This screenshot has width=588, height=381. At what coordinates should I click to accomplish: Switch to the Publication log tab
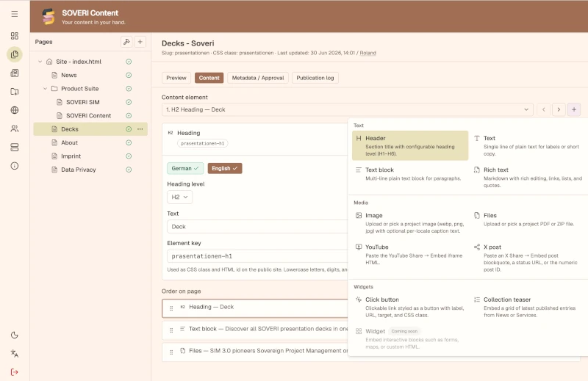[315, 78]
